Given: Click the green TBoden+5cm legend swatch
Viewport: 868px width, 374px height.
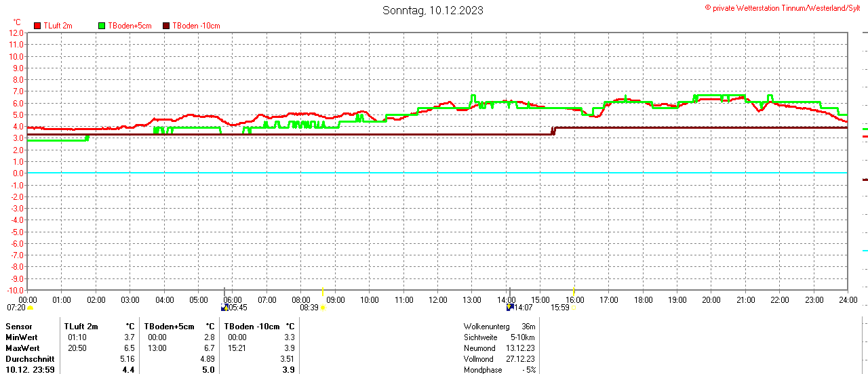Looking at the screenshot, I should tap(102, 26).
